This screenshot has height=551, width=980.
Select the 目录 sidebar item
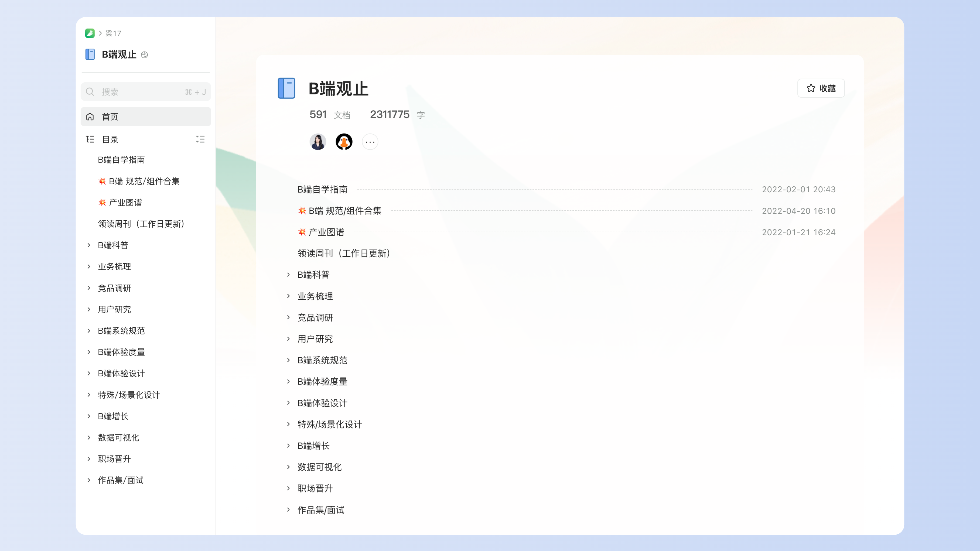coord(110,139)
